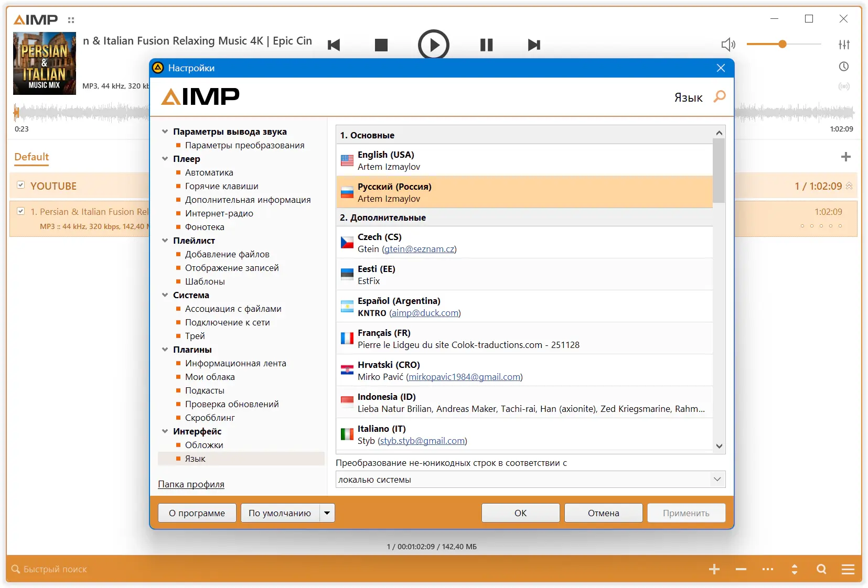
Task: Click the По умолчанию button
Action: tap(280, 513)
